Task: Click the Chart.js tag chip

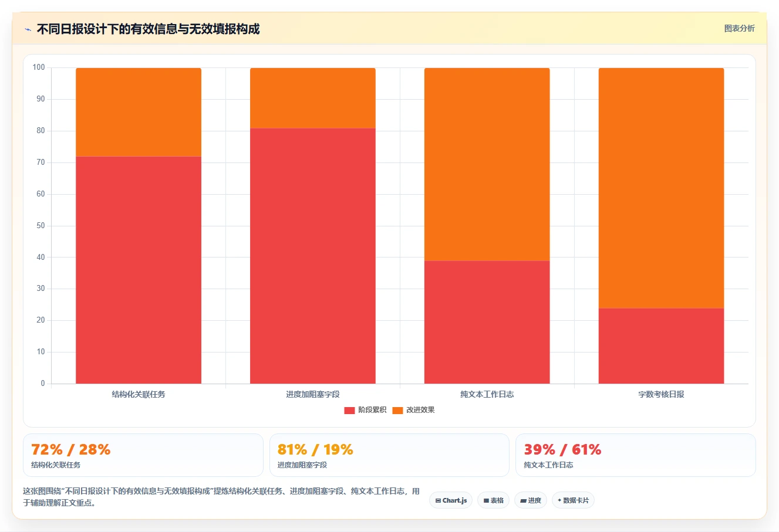Action: [x=451, y=500]
